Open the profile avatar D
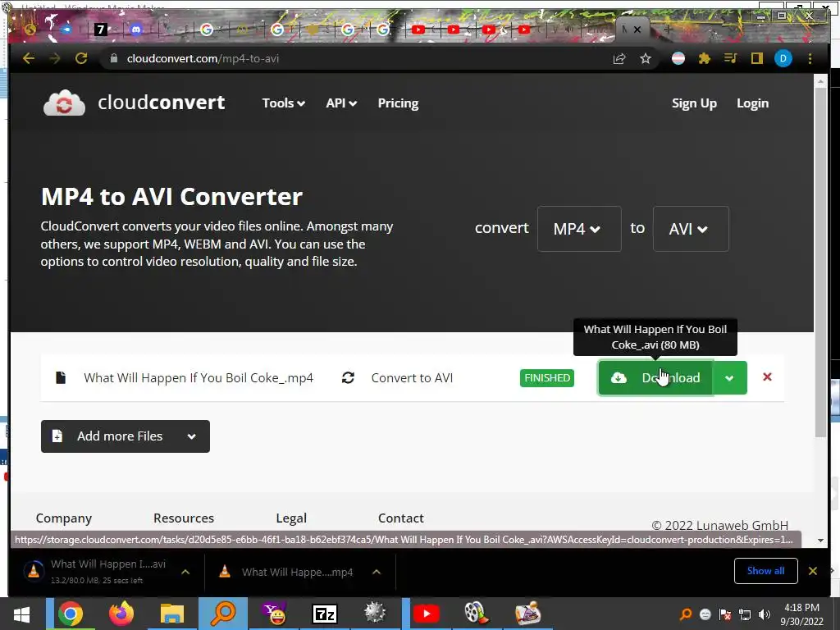The image size is (840, 630). coord(783,58)
